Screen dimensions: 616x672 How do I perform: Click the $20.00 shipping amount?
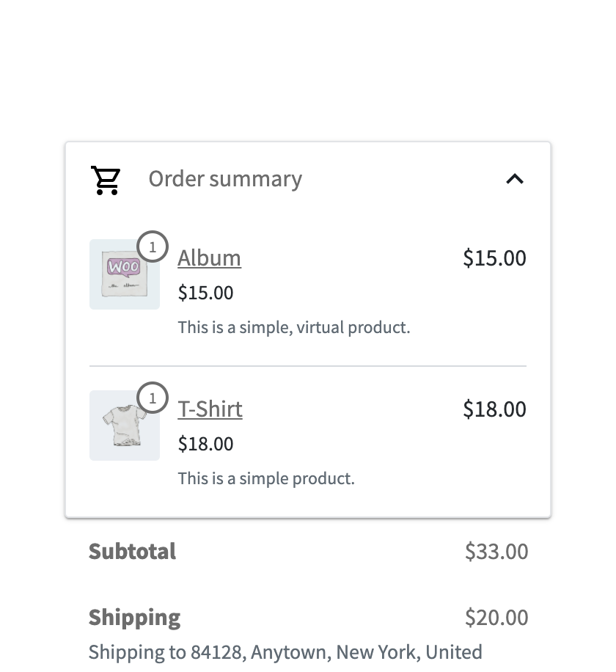click(496, 618)
